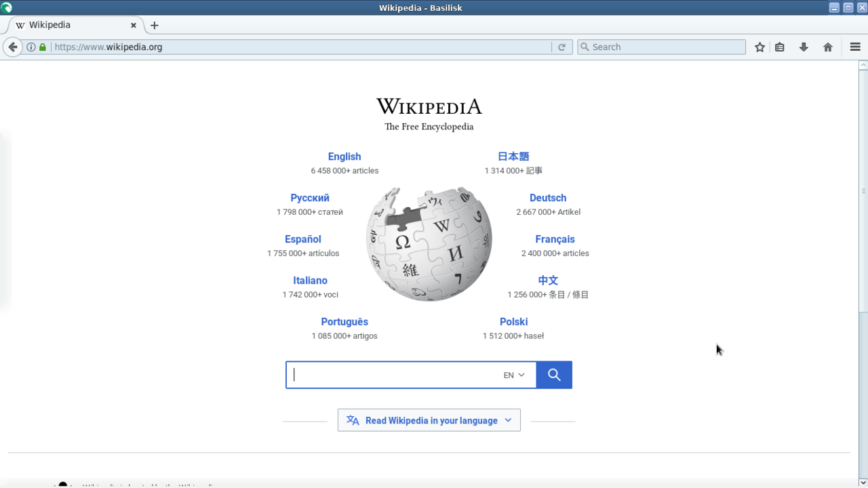Open the Português Wikipedia link

click(x=344, y=322)
